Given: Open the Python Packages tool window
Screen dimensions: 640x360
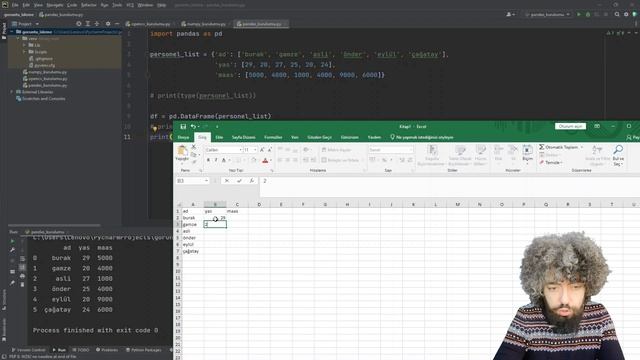Looking at the screenshot, I should (144, 350).
